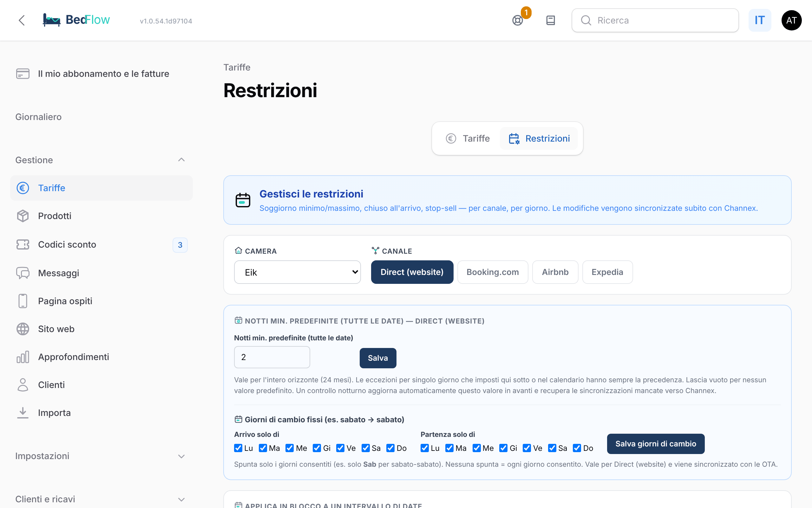Open Prodotti in the sidebar
The width and height of the screenshot is (812, 508).
tap(101, 216)
